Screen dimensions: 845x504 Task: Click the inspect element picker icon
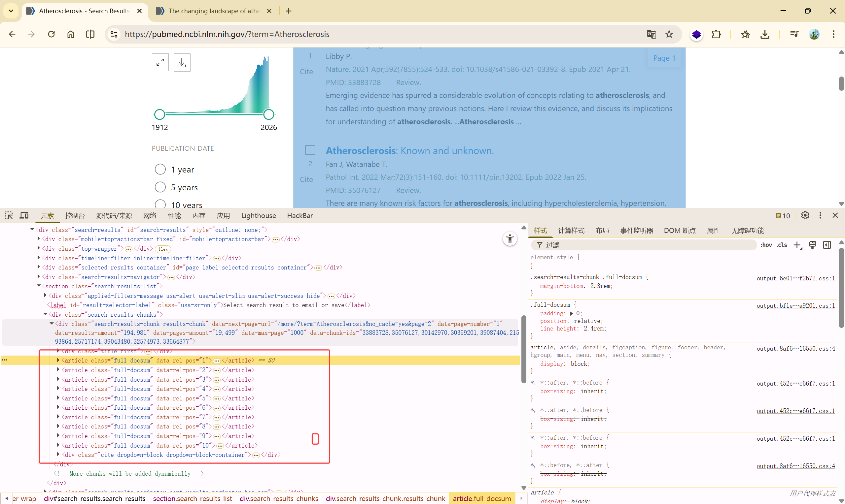(9, 215)
